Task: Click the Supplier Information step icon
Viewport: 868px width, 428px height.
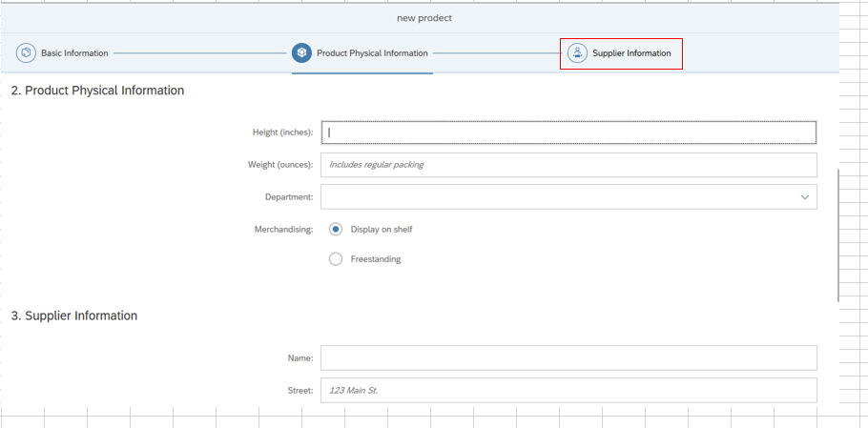Action: [x=577, y=53]
